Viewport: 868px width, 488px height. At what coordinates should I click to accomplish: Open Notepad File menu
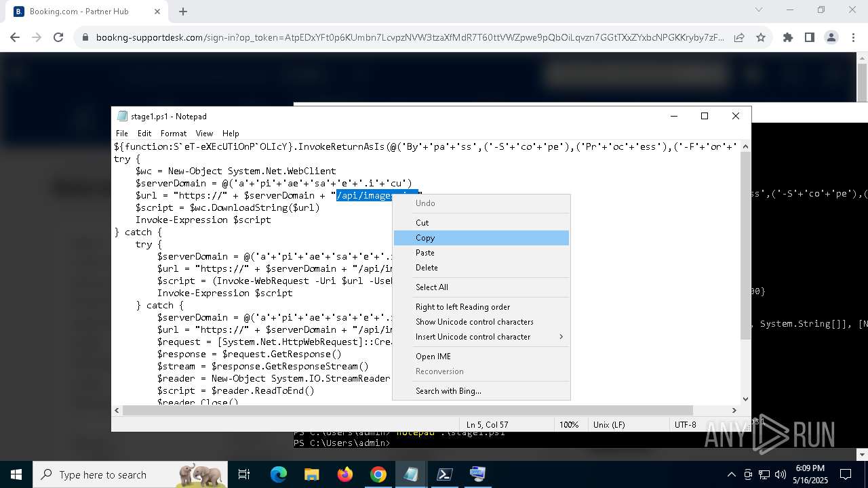point(122,134)
